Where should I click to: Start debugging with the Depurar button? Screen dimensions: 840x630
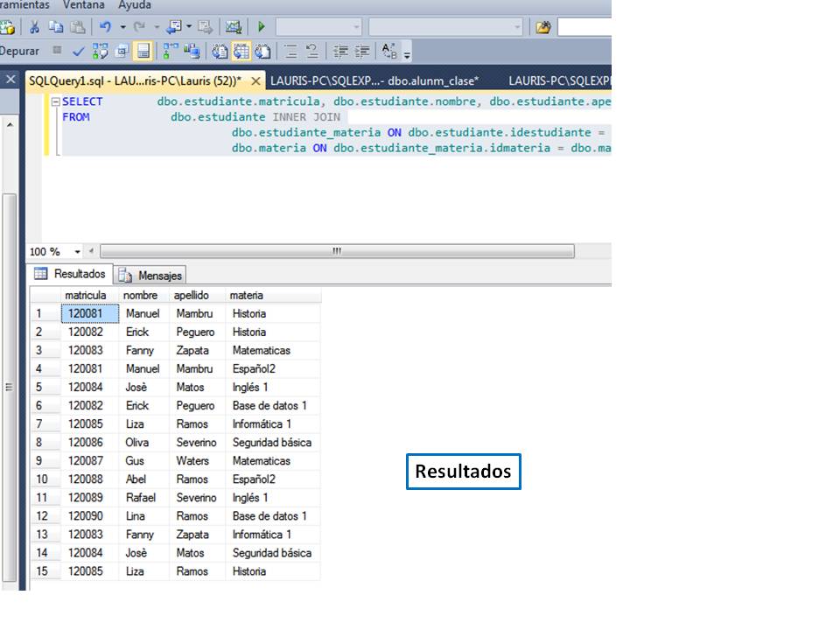point(20,50)
